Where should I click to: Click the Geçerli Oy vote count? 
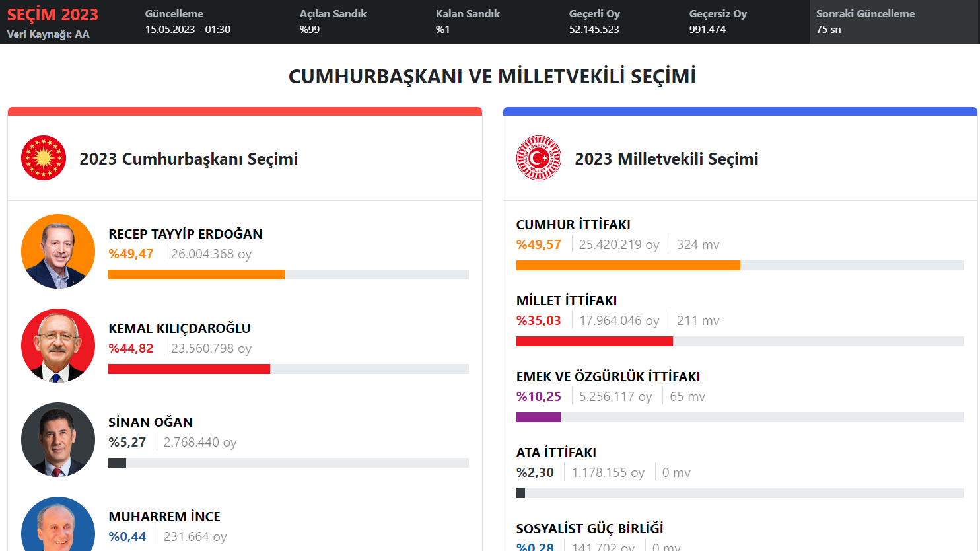[594, 29]
